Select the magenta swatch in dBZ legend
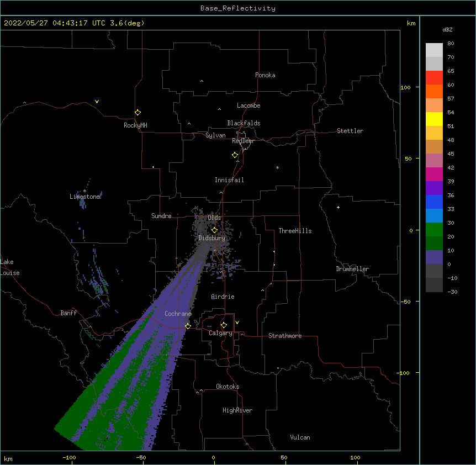The height and width of the screenshot is (465, 476). coord(434,174)
